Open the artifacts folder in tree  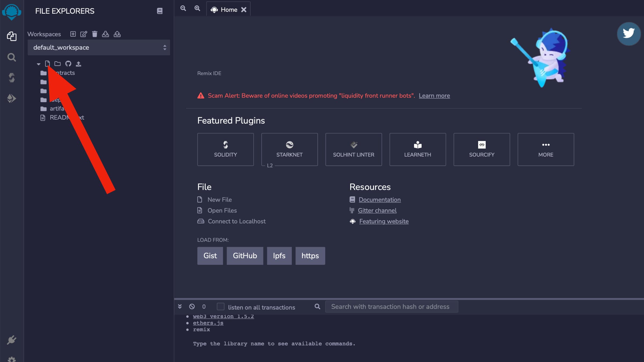coord(57,109)
